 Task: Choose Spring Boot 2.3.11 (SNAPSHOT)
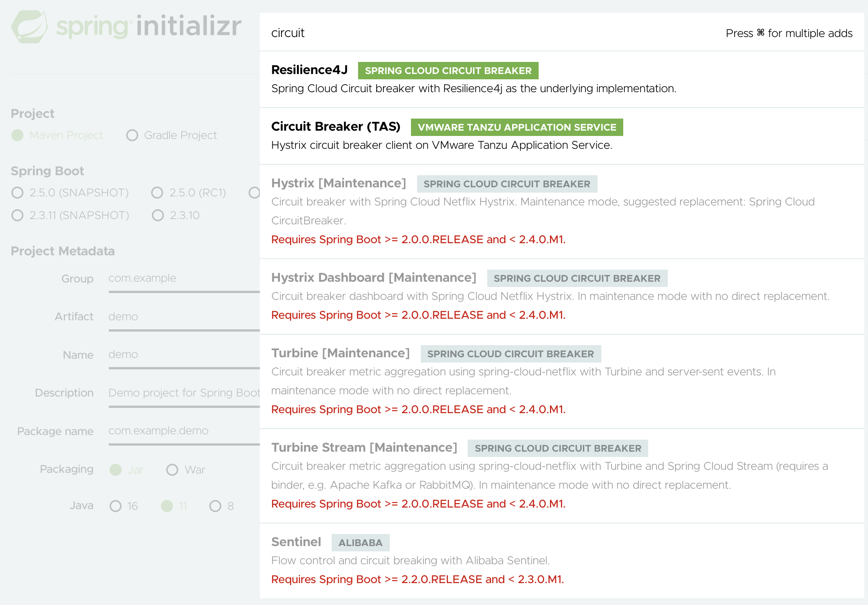coord(17,215)
